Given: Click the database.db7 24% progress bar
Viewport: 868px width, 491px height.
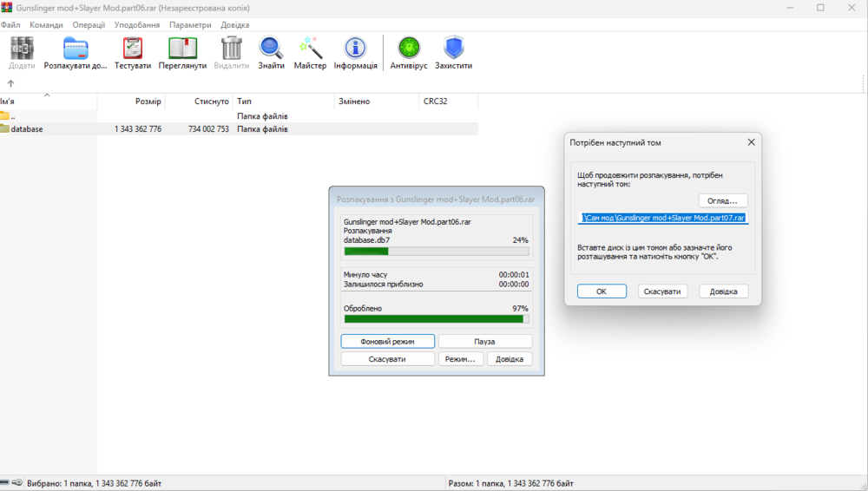Looking at the screenshot, I should tap(437, 252).
